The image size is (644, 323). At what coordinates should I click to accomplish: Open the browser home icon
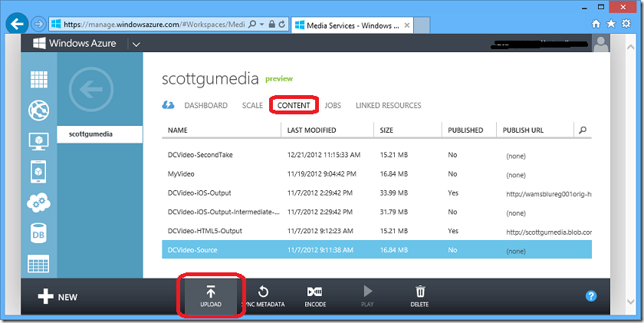coord(596,24)
